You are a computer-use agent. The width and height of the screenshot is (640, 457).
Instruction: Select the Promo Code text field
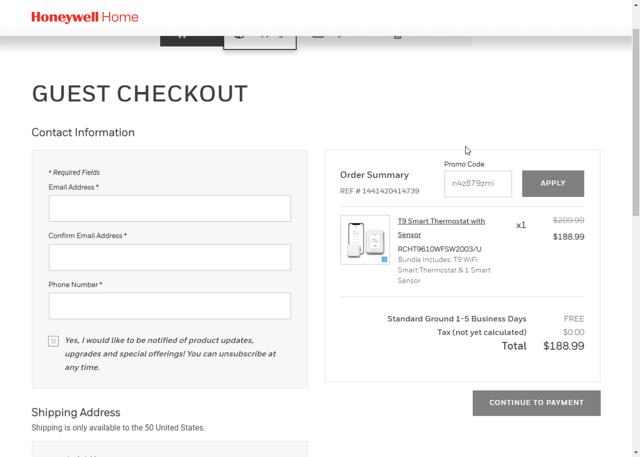478,184
